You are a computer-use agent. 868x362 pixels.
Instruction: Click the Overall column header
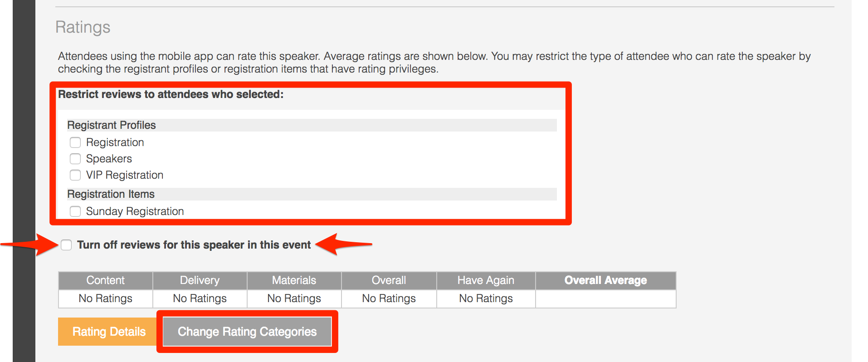pos(389,280)
